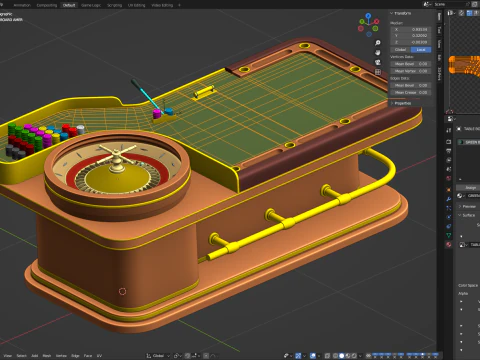Open the Vertex menu
The height and width of the screenshot is (360, 480).
[61, 356]
